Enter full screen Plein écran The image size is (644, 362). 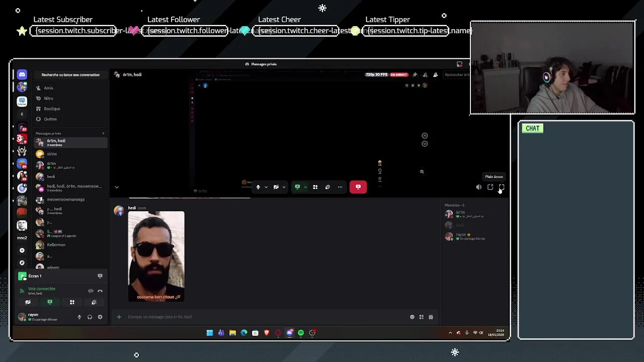pyautogui.click(x=502, y=187)
